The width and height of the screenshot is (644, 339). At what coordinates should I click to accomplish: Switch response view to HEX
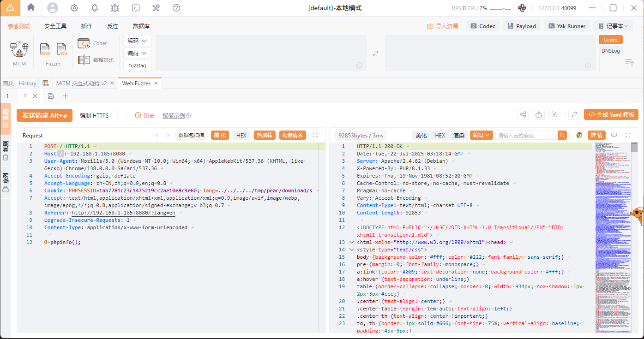click(440, 135)
